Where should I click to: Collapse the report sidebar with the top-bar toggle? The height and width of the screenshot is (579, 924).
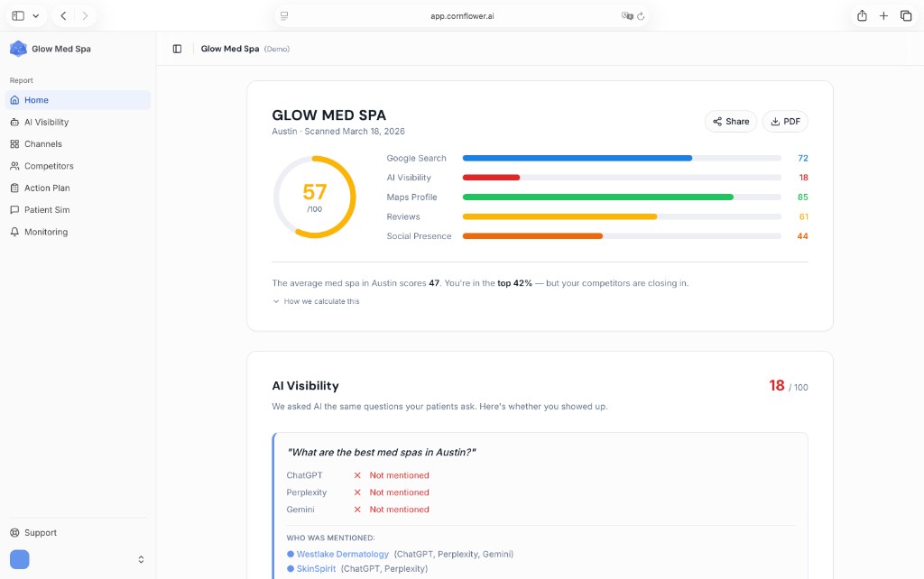click(x=176, y=49)
